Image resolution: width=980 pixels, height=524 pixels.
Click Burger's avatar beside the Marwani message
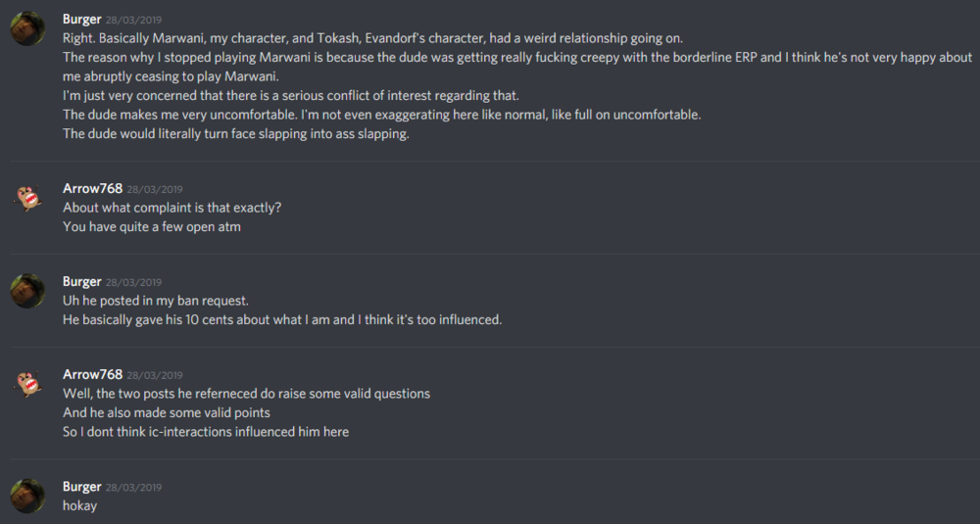pos(27,29)
